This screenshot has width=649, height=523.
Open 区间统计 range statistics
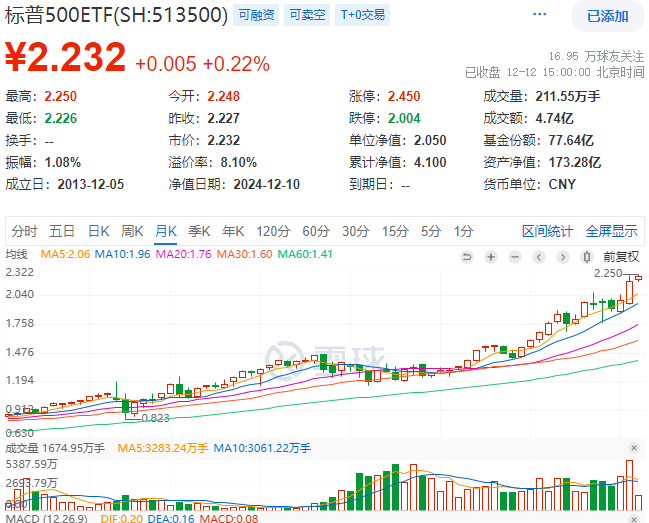pyautogui.click(x=548, y=231)
